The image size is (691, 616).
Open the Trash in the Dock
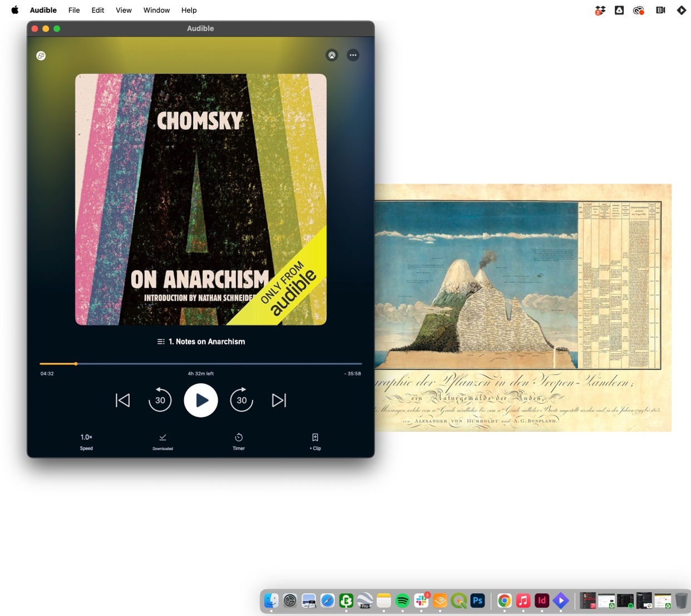point(682,601)
